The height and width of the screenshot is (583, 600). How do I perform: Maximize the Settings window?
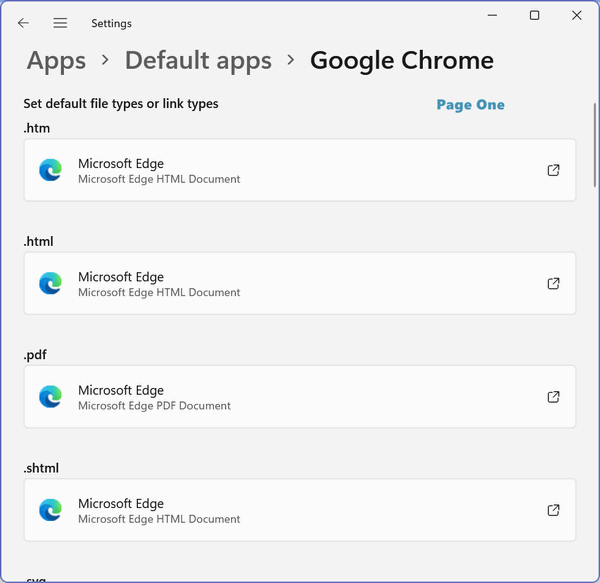(x=535, y=15)
